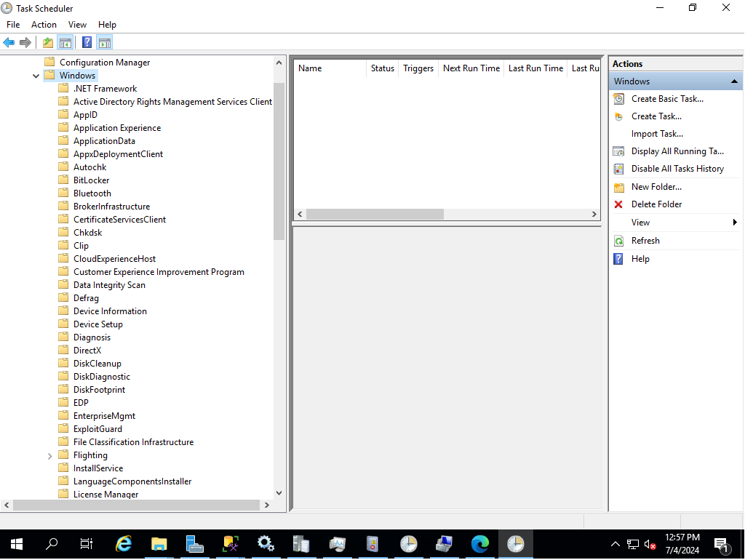Click the task list horizontal scrollbar thumb
745x560 pixels.
[x=375, y=215]
